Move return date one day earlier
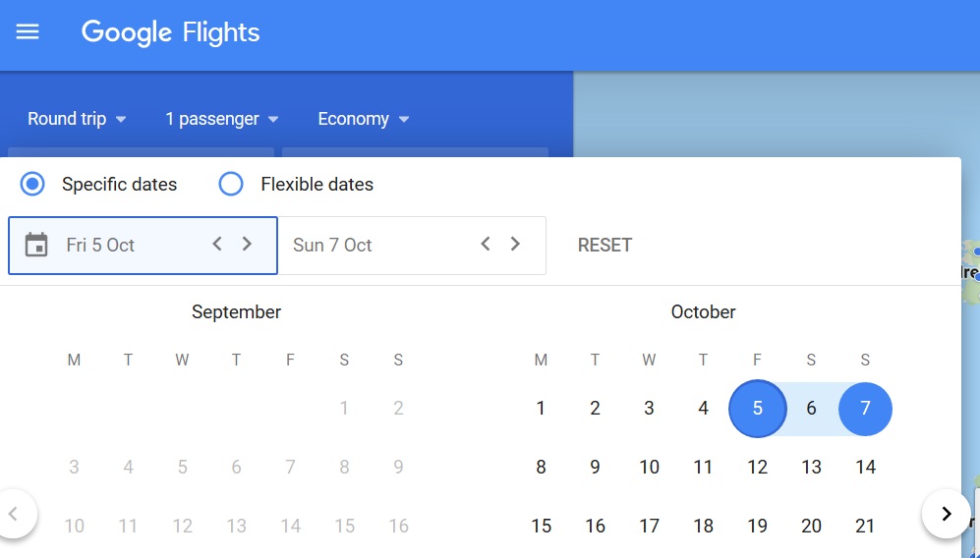The width and height of the screenshot is (980, 558). pyautogui.click(x=486, y=244)
